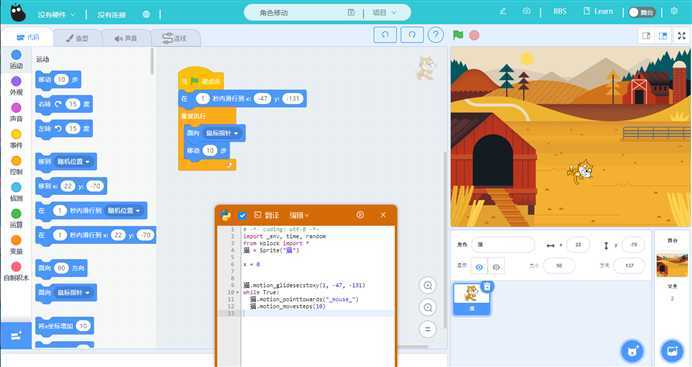Screen dimensions: 692x367
Task: Open mouse-pointer dropdown in palette point-towards block
Action: click(73, 293)
